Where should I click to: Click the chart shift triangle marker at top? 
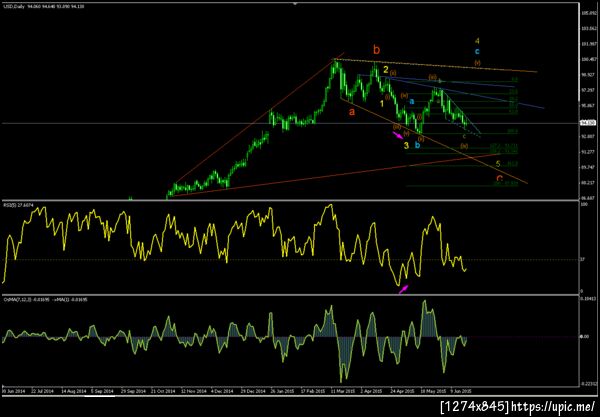point(295,3)
